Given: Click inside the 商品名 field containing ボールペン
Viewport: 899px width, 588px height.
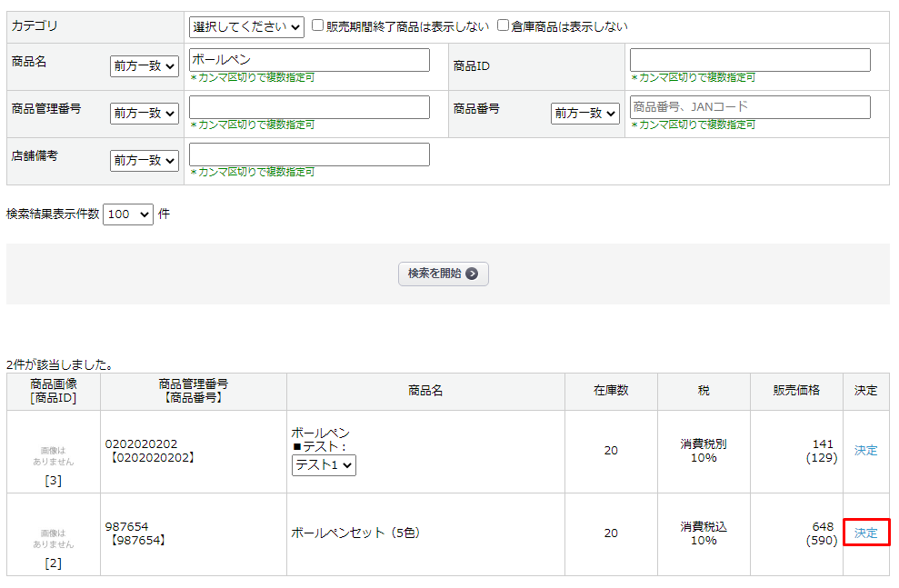Looking at the screenshot, I should pos(309,60).
